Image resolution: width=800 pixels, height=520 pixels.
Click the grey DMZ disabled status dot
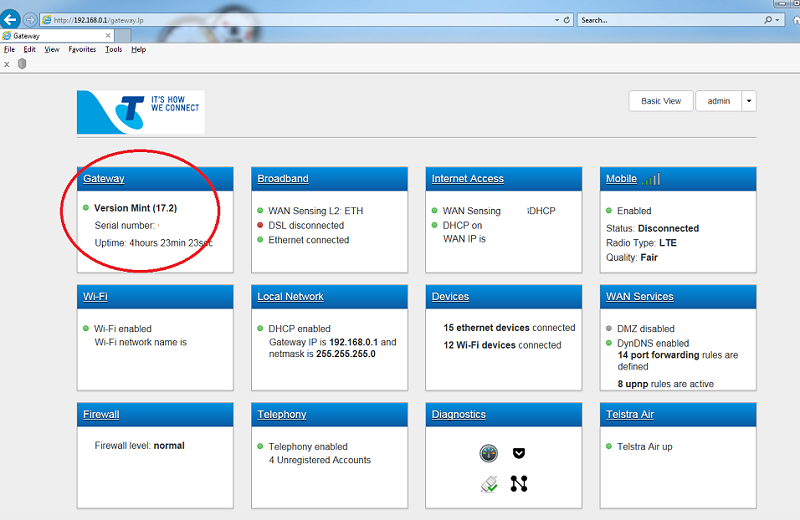[x=609, y=328]
